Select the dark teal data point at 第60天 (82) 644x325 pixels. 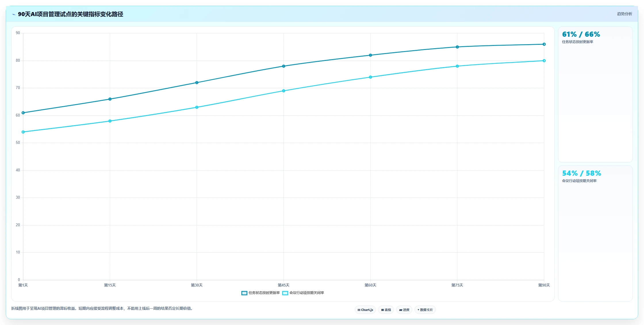[370, 55]
